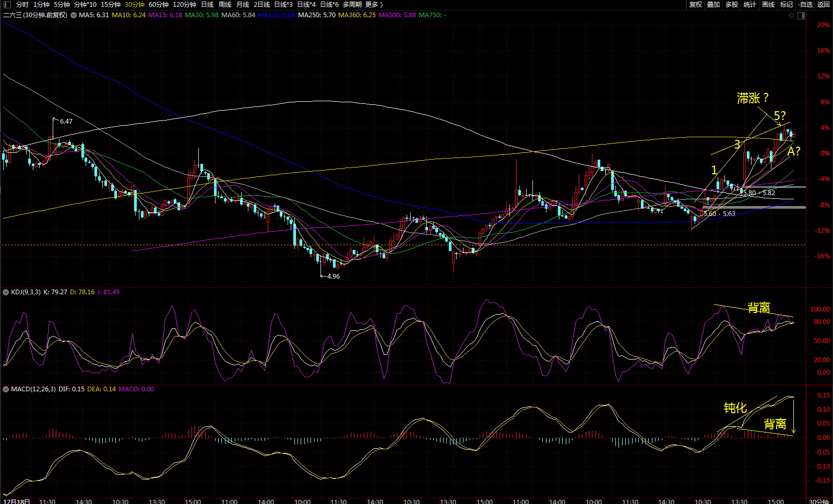Click the KDJ D: 78.16 value
Viewport: 833px width, 504px height.
tap(82, 292)
